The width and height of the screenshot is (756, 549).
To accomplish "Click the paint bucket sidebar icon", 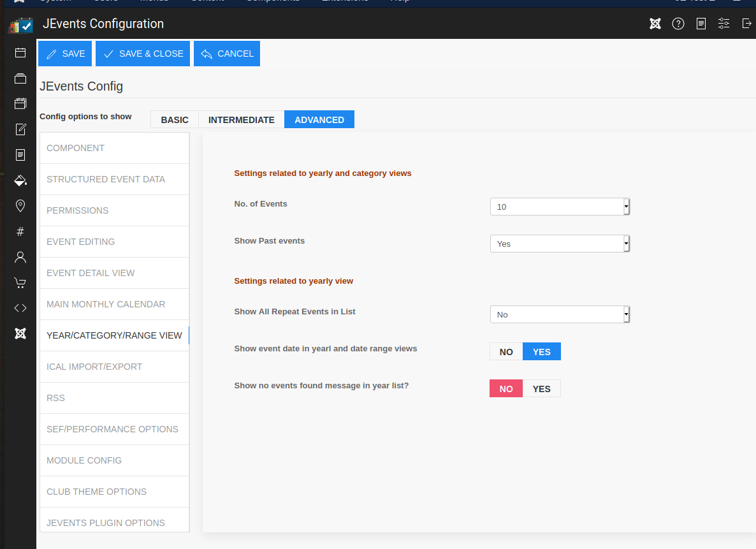I will click(20, 180).
